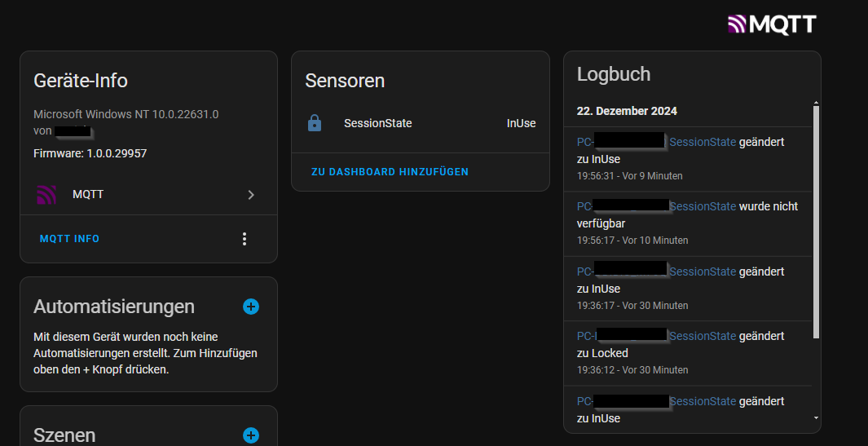Click the logbook scroll up arrow
This screenshot has width=868, height=446.
click(815, 103)
